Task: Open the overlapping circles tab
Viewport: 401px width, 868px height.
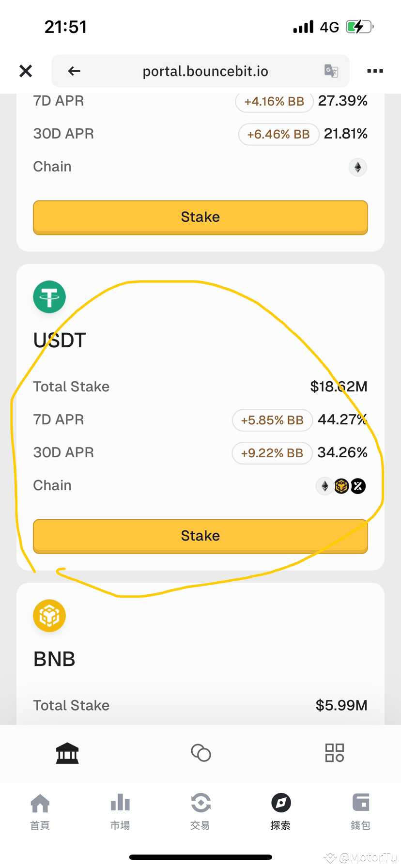Action: pyautogui.click(x=201, y=753)
